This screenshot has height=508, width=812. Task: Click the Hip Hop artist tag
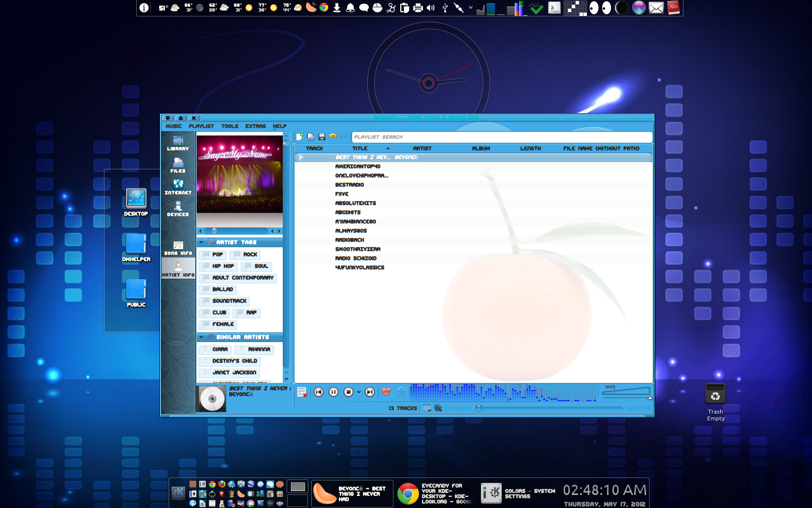coord(218,266)
